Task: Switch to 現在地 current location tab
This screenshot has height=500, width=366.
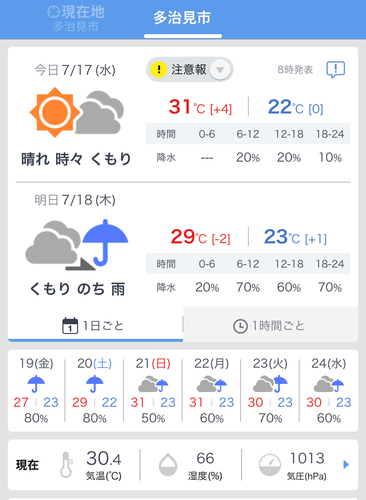Action: 76,19
